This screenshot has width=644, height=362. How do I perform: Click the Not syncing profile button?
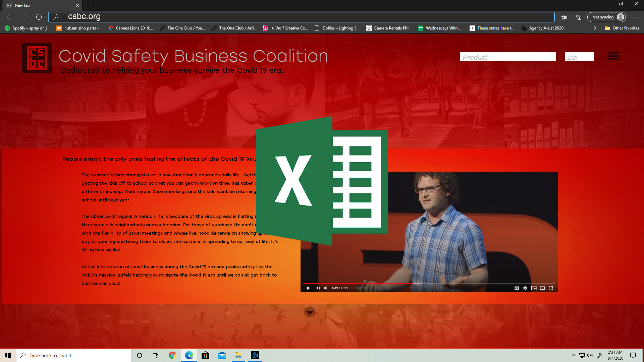606,17
